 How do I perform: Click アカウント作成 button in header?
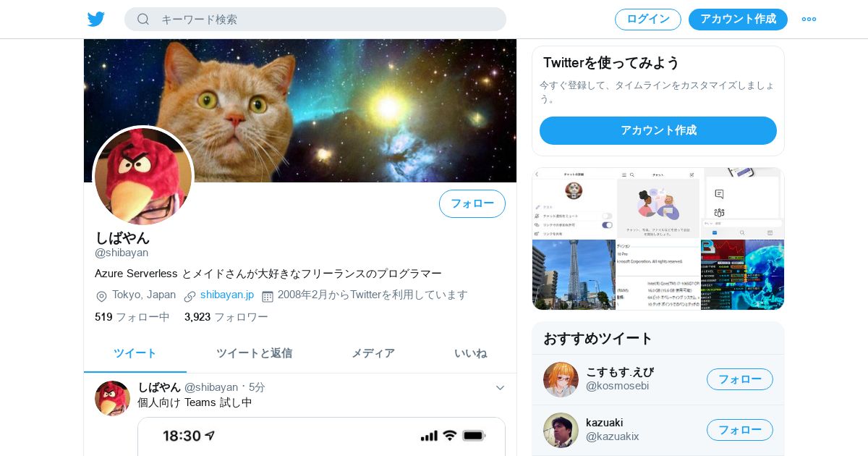click(x=738, y=20)
